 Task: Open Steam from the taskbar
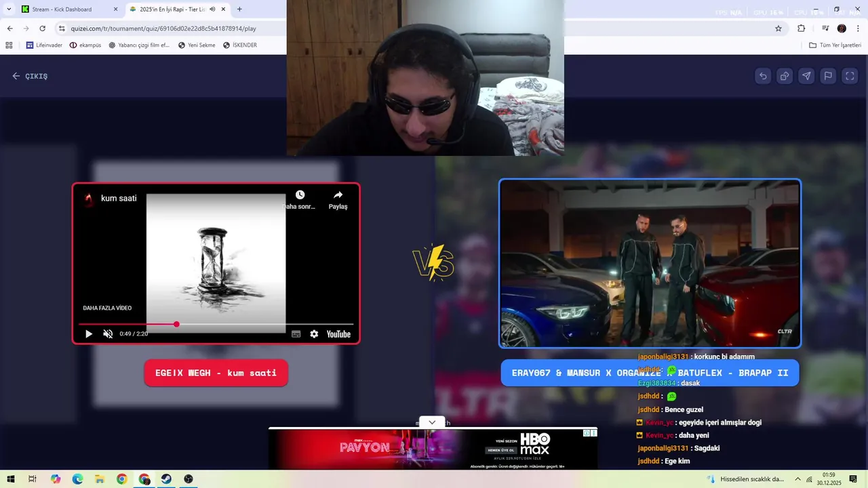pyautogui.click(x=166, y=479)
